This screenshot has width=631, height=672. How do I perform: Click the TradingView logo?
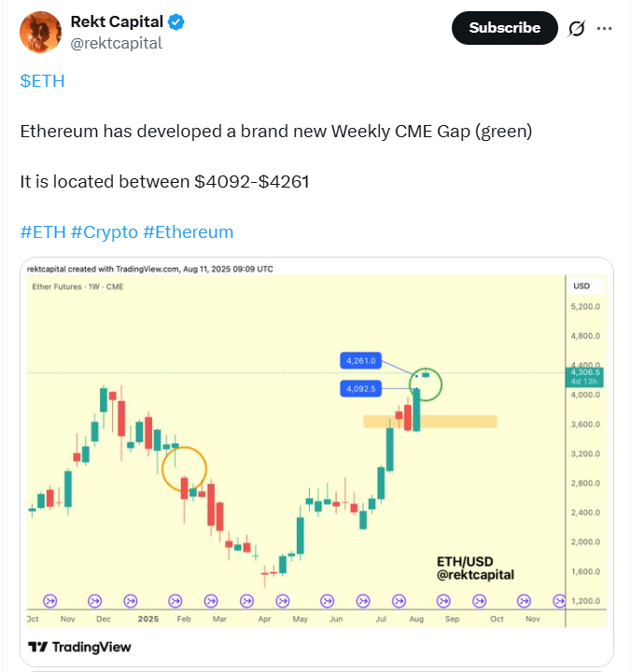pos(79,647)
